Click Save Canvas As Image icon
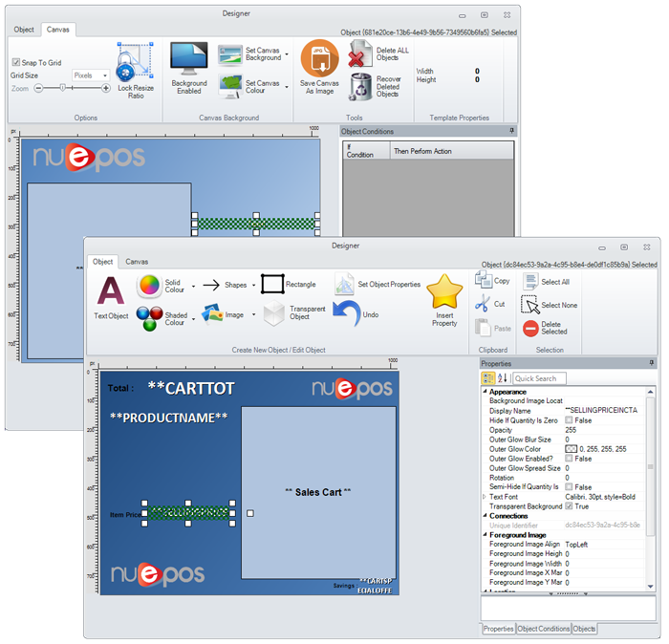This screenshot has width=669, height=644. pyautogui.click(x=319, y=59)
